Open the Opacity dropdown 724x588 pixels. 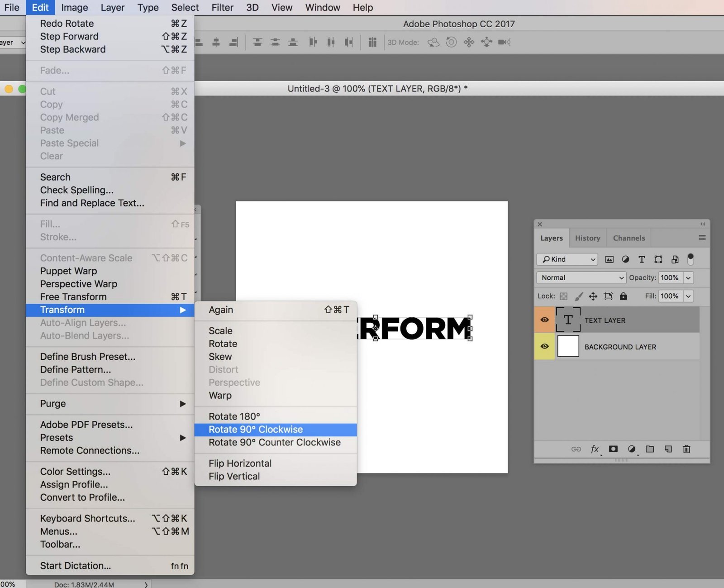[x=688, y=277]
